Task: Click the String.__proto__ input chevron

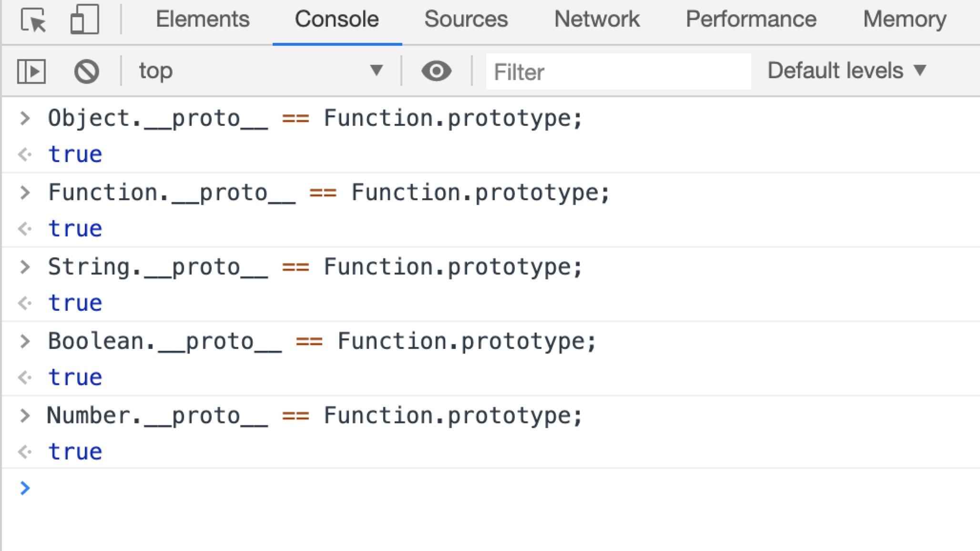Action: pos(25,267)
